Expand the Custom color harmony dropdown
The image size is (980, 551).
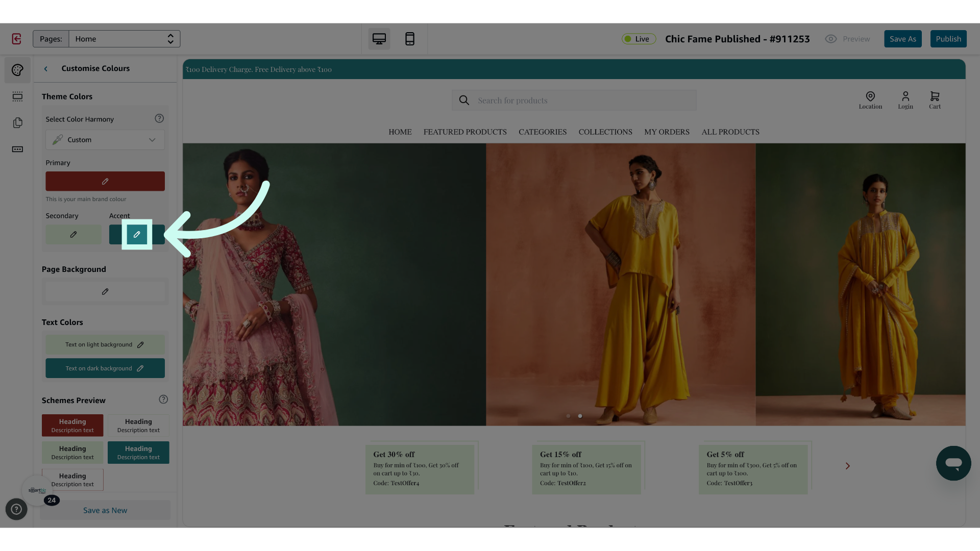[x=105, y=140]
